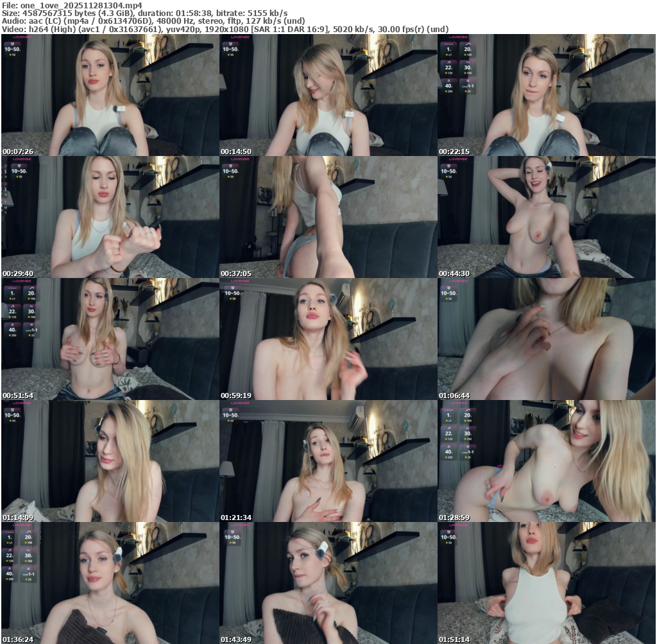Open the frame marked 00:29:40
Viewport: 657px width, 644px height.
(110, 217)
